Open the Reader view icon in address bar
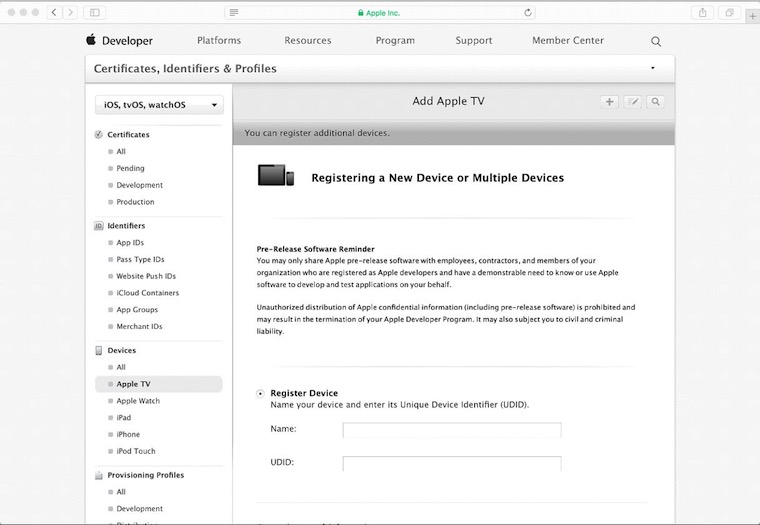Image resolution: width=760 pixels, height=525 pixels. coord(234,13)
